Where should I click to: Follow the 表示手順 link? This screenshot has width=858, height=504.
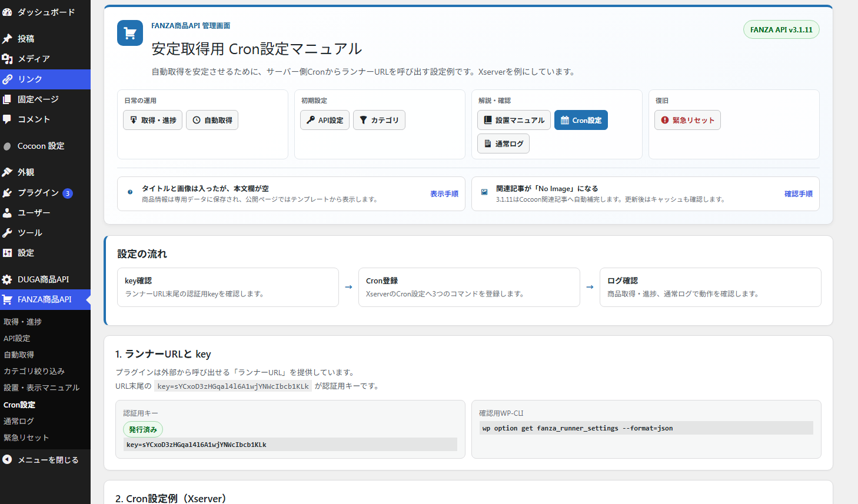[444, 194]
